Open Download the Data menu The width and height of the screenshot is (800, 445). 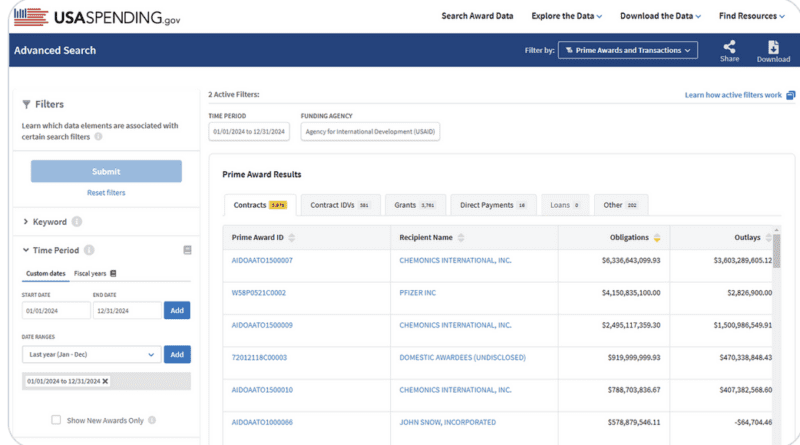tap(660, 16)
